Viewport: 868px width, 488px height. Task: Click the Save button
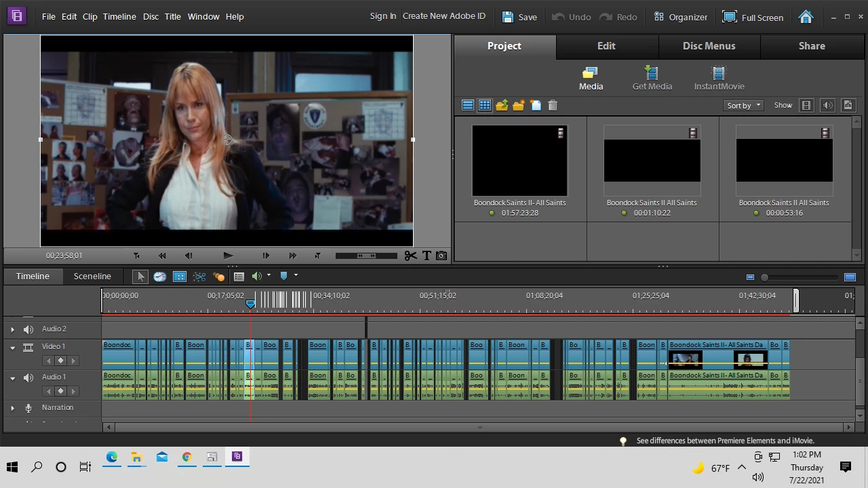(x=519, y=17)
